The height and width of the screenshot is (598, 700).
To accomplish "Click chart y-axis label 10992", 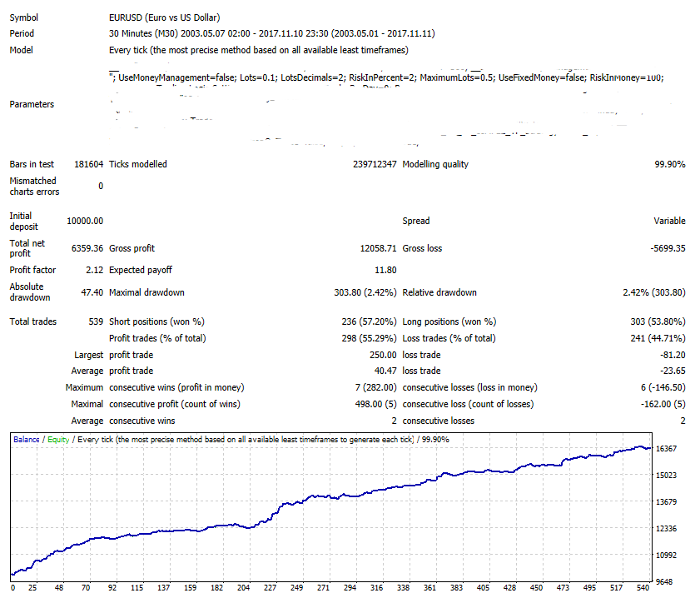I will click(666, 556).
